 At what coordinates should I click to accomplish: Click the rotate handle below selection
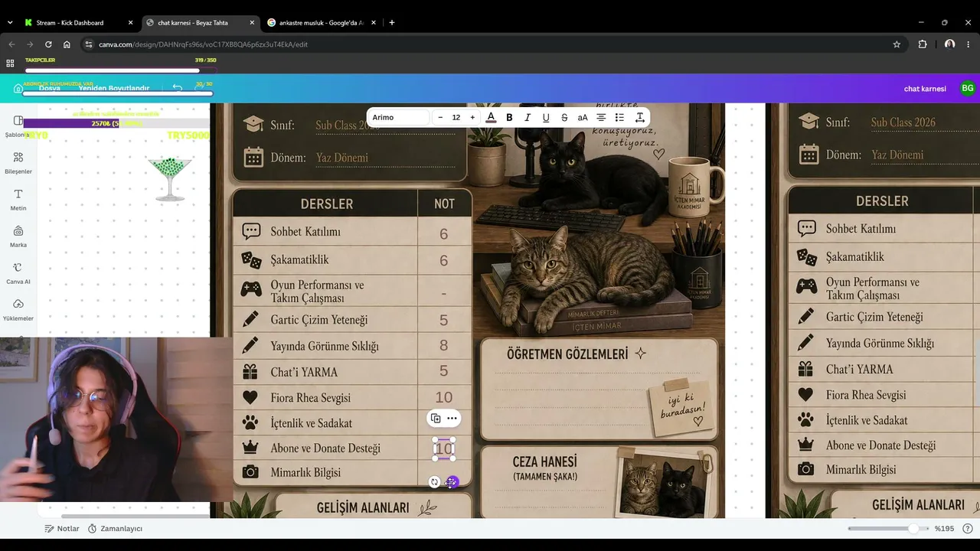[435, 482]
